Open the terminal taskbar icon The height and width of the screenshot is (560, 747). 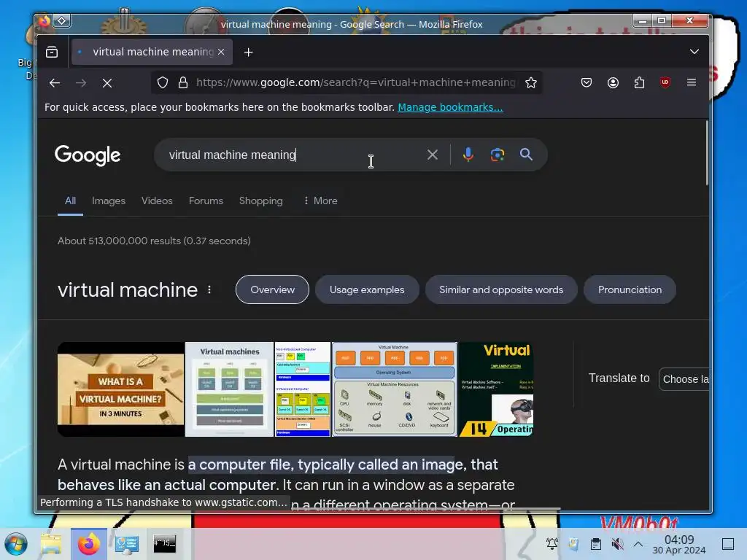coord(164,543)
